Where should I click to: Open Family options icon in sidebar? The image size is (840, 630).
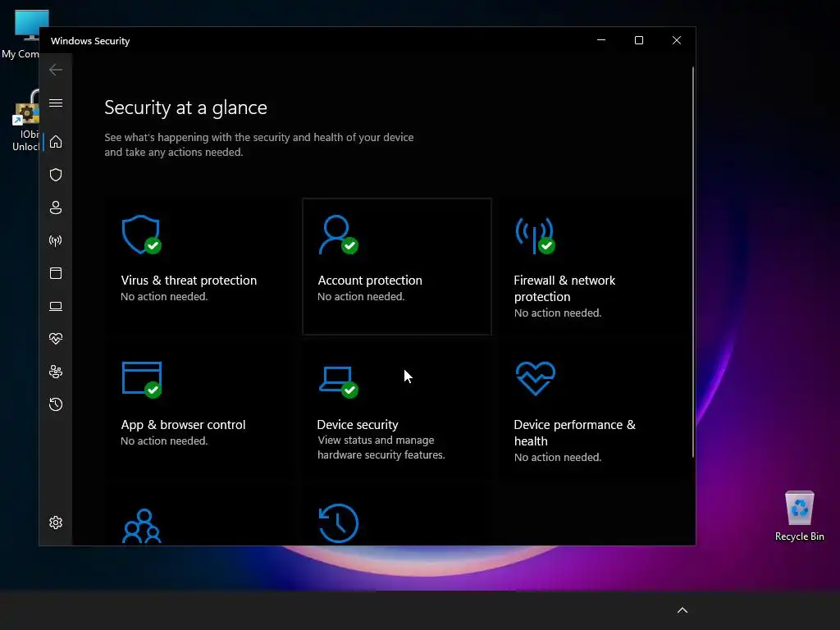(x=56, y=372)
